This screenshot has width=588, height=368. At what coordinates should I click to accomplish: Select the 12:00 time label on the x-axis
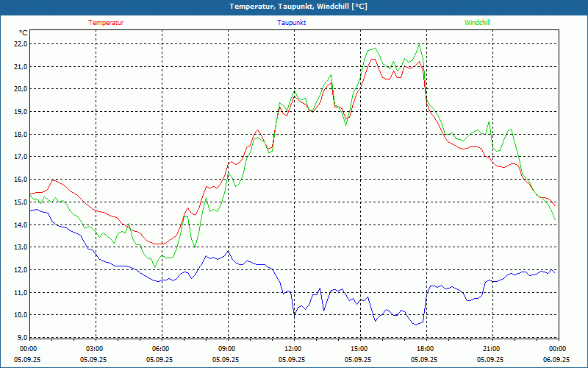tap(293, 349)
